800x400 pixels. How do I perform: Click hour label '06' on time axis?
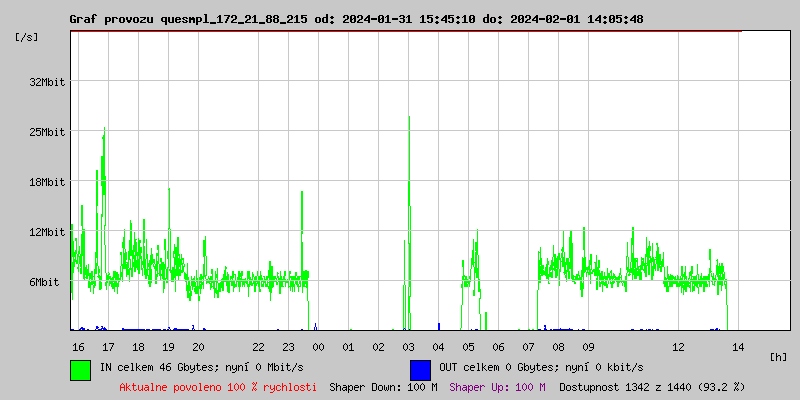[498, 347]
